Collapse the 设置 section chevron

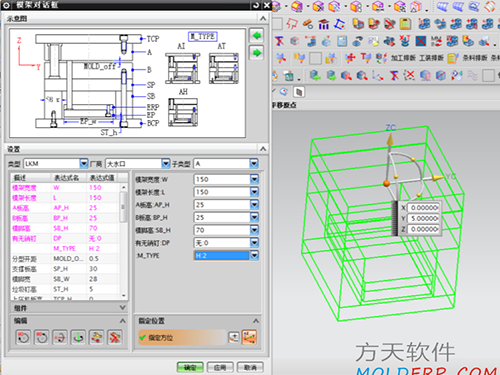click(263, 149)
